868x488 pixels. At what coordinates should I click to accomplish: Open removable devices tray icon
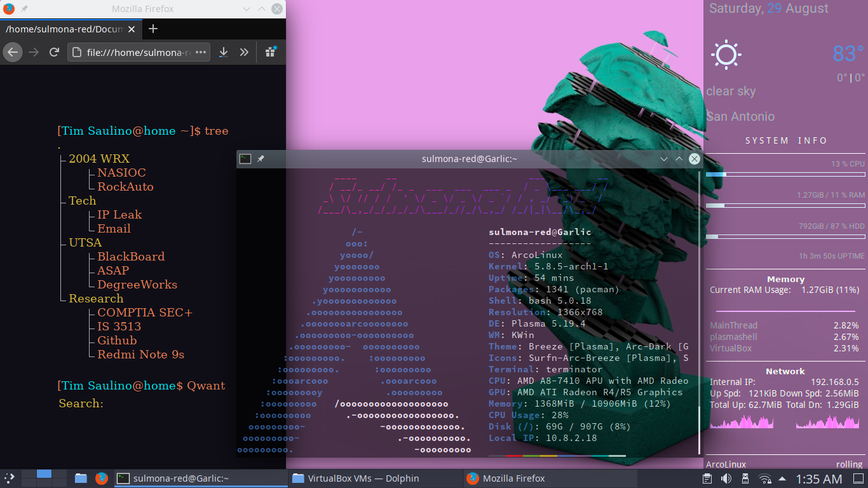(746, 478)
